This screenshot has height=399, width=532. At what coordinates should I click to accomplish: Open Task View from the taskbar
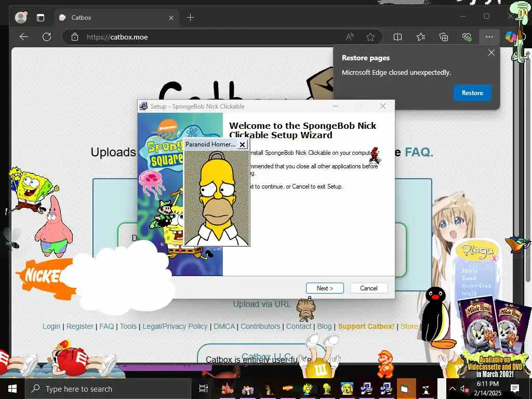click(203, 389)
